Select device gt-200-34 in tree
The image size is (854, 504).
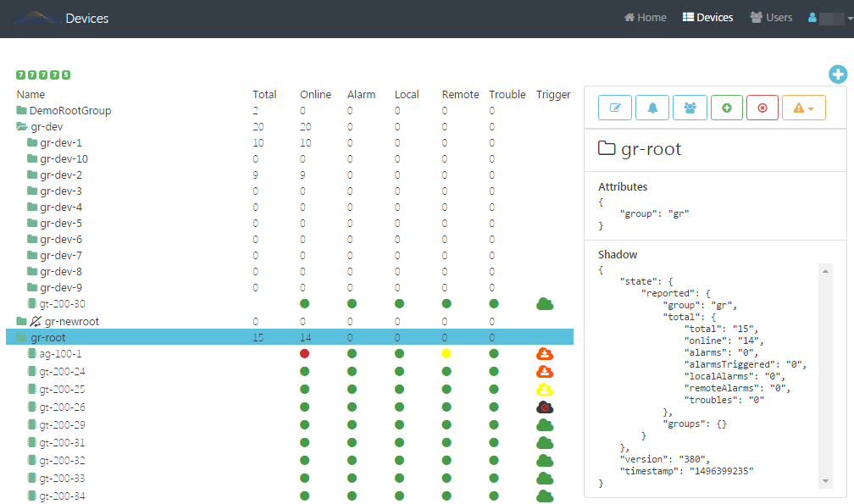tap(62, 496)
